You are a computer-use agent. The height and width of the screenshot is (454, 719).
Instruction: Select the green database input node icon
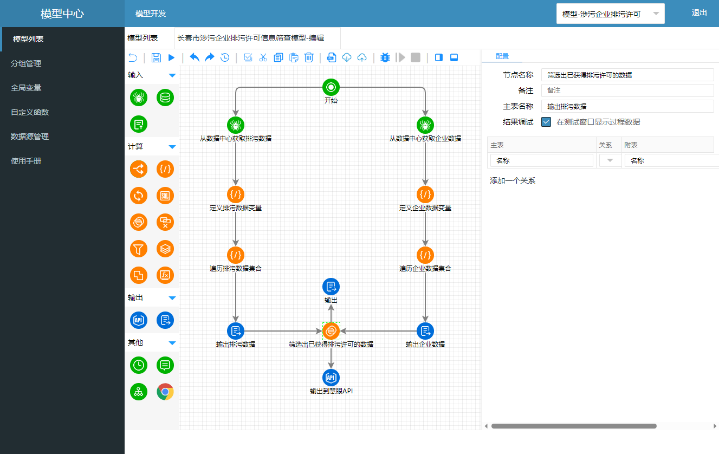[165, 97]
